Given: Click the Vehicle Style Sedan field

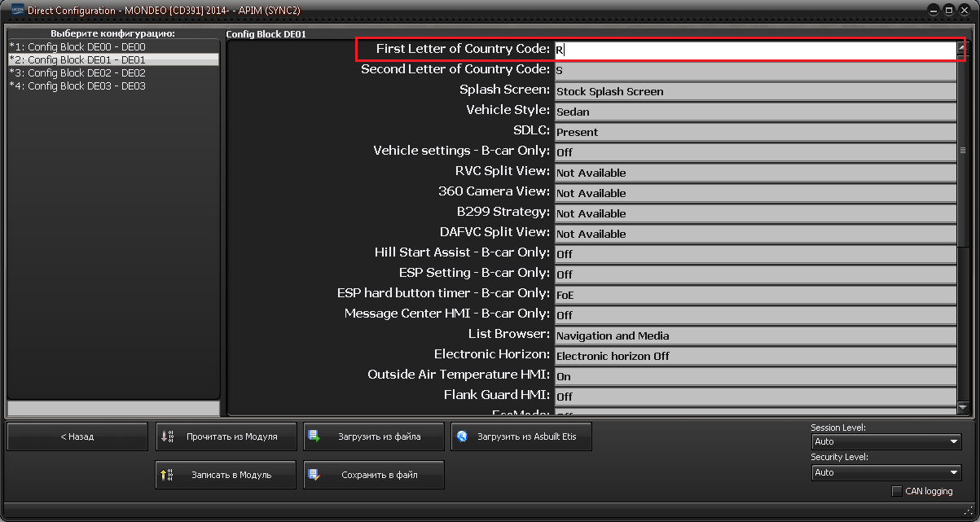Looking at the screenshot, I should click(755, 112).
